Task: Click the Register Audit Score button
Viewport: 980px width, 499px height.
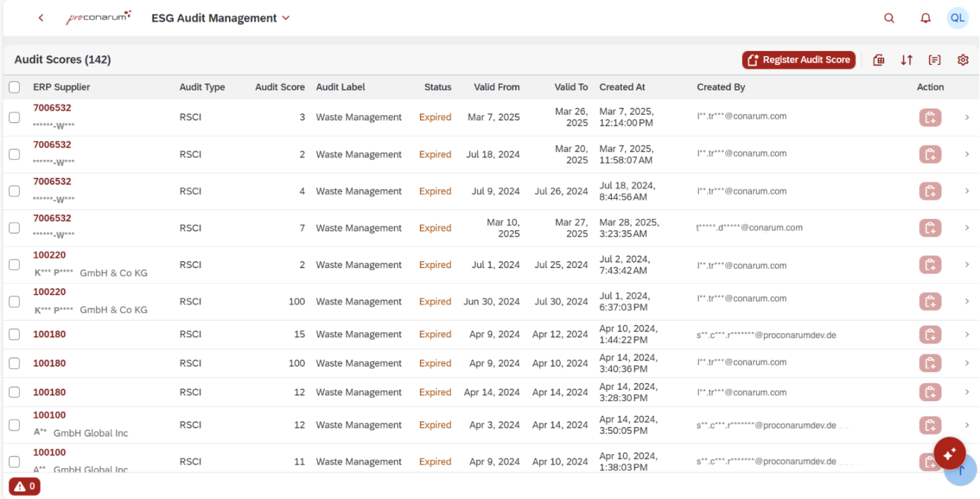Action: [x=799, y=60]
